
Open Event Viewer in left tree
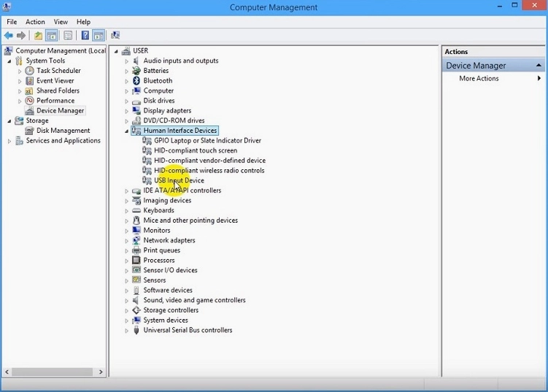point(55,81)
